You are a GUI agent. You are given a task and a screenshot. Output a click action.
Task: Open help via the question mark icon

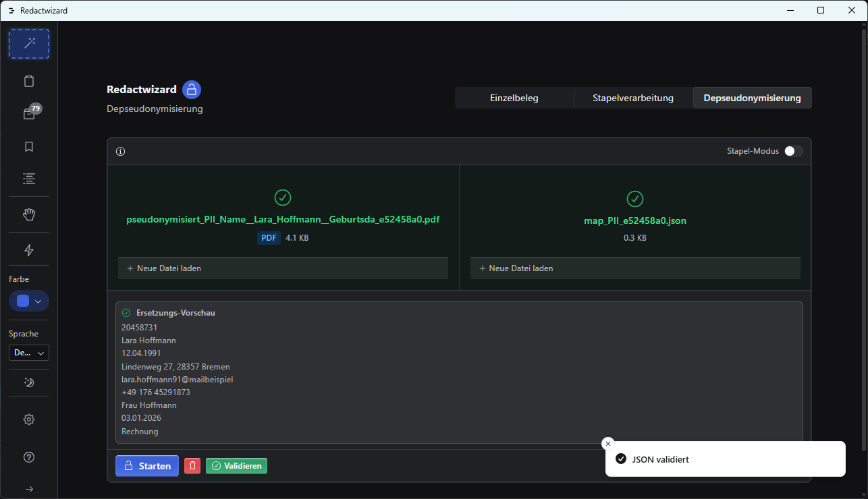29,457
